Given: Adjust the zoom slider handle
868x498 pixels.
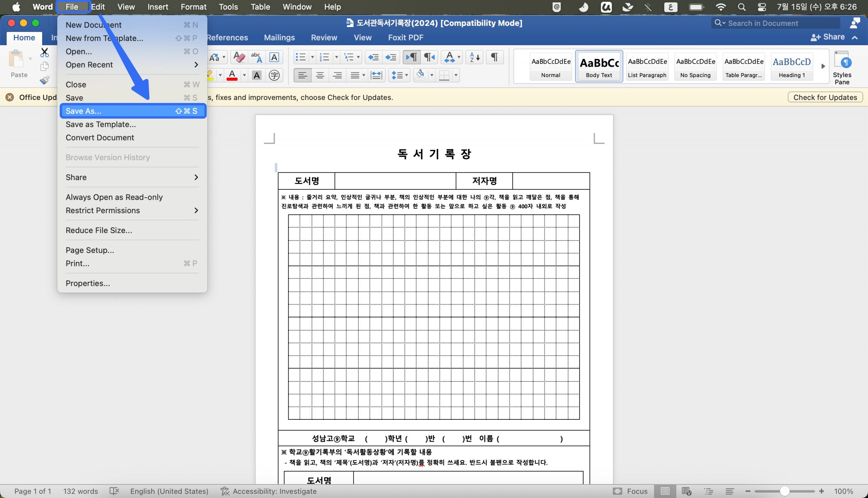Looking at the screenshot, I should pyautogui.click(x=784, y=491).
